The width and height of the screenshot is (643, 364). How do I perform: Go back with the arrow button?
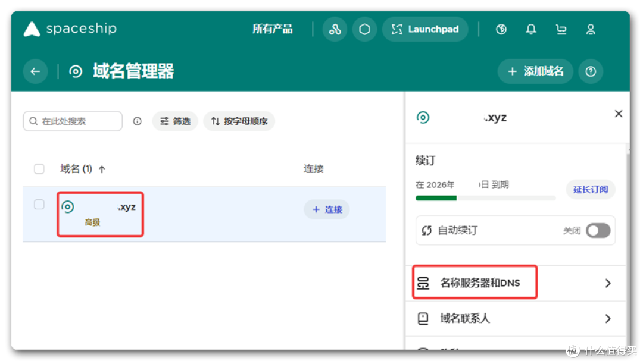point(35,71)
